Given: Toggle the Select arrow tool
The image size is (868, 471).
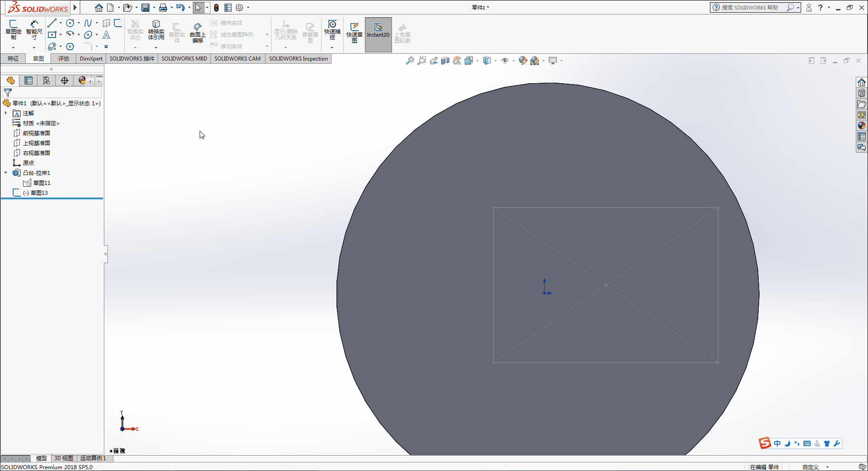Looking at the screenshot, I should pyautogui.click(x=198, y=8).
